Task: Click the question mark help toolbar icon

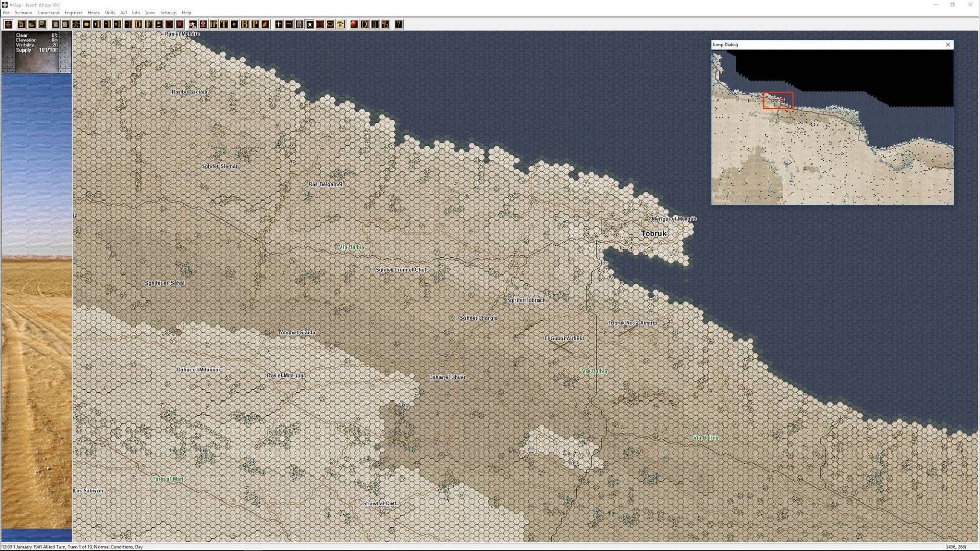Action: click(x=398, y=24)
